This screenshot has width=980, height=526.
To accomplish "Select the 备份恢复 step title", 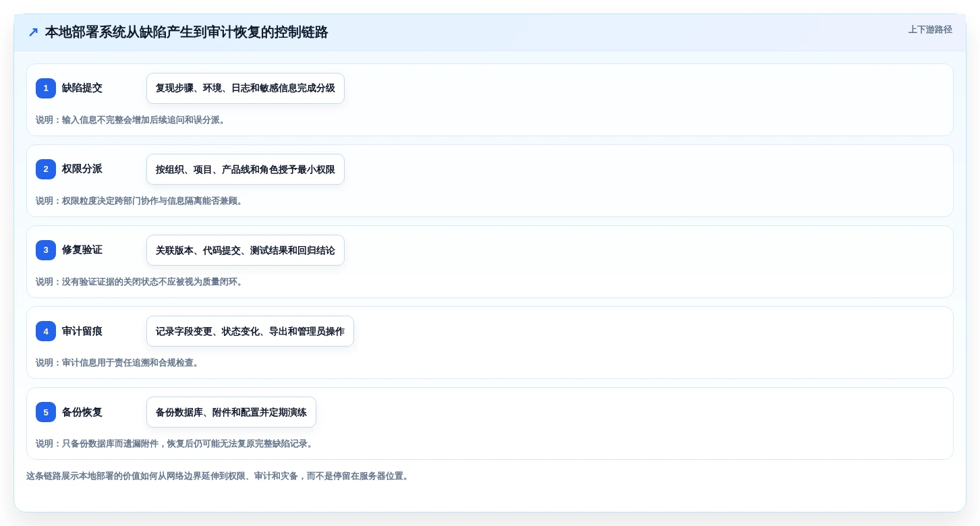I will pos(82,412).
